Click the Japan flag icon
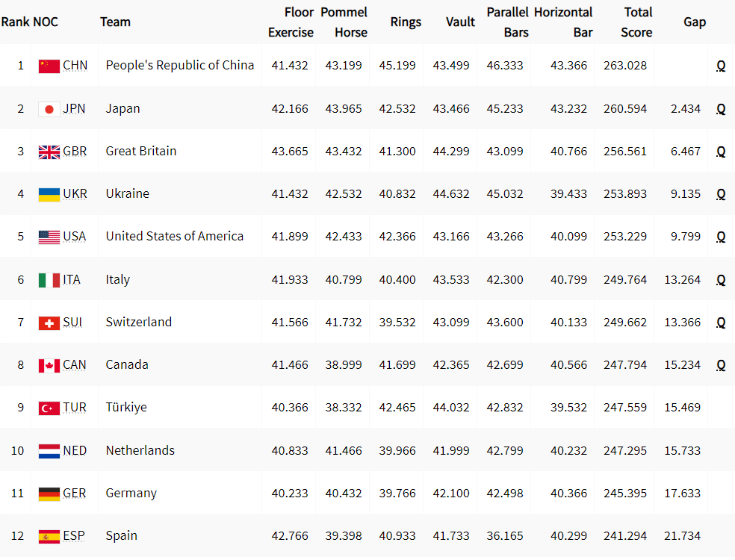The image size is (735, 560). [x=49, y=109]
